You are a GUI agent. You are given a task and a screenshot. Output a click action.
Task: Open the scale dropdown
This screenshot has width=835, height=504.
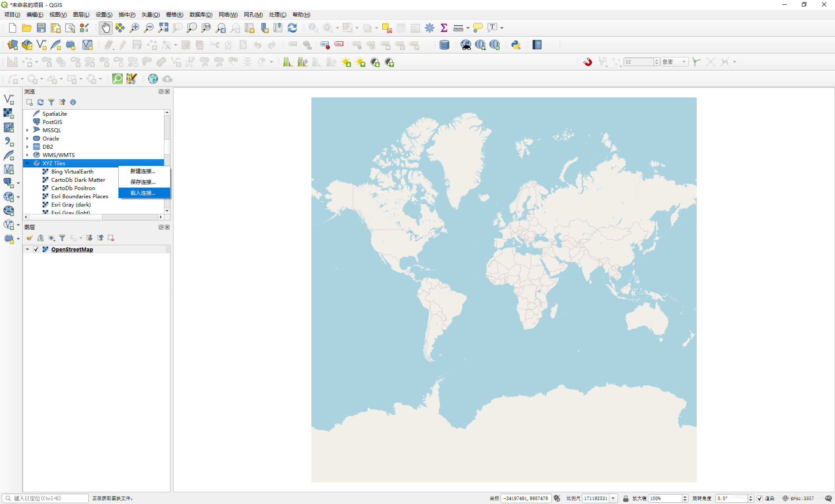(613, 498)
